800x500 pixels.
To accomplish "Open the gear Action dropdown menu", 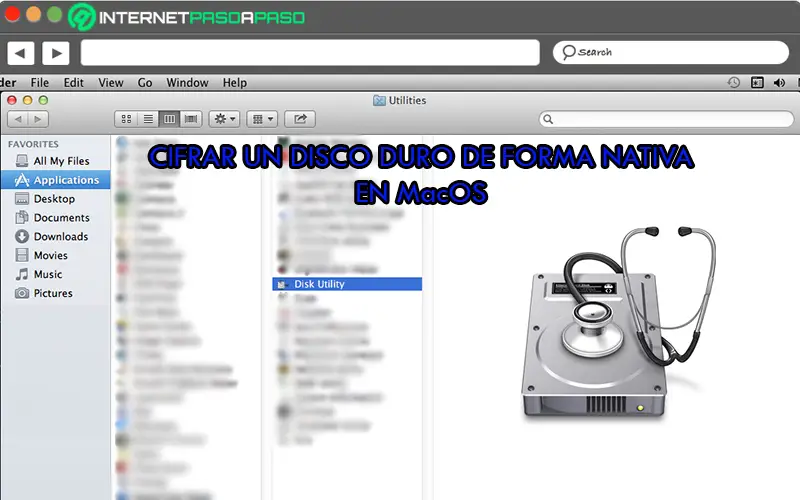I will [224, 119].
